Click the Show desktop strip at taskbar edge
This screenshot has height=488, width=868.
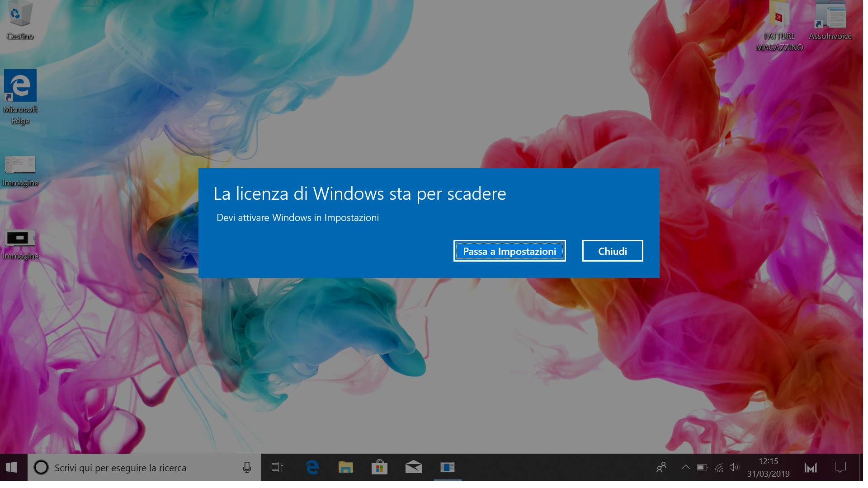click(x=861, y=467)
